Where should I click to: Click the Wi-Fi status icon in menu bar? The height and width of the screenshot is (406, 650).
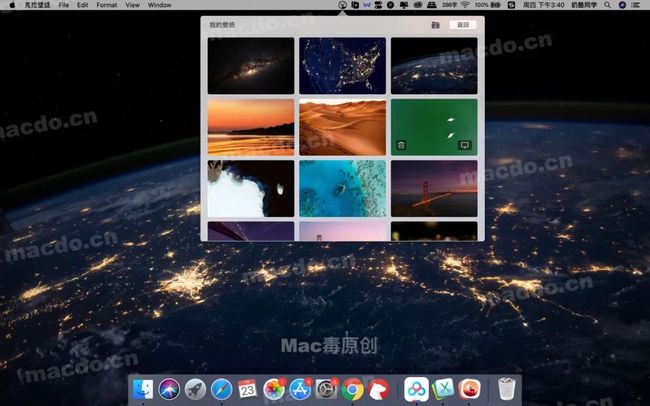[465, 5]
